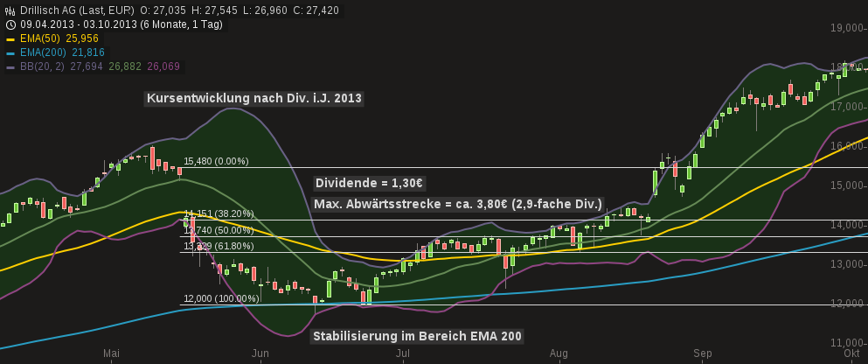Click the 'Sep' month on time axis

(x=703, y=353)
